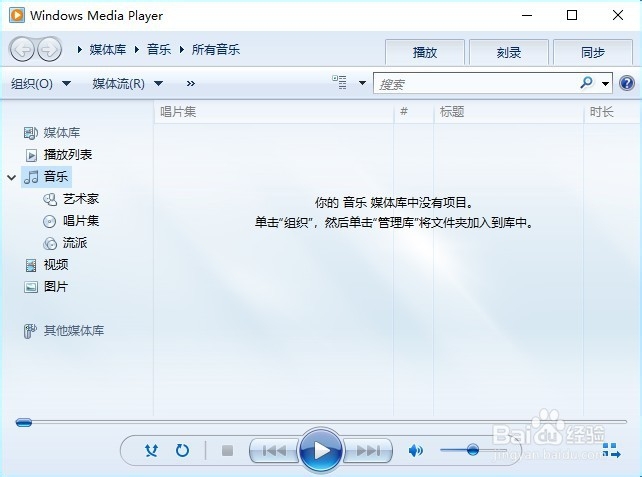Sort by 标题 column header
Viewport: 642px width, 477px height.
tap(509, 112)
